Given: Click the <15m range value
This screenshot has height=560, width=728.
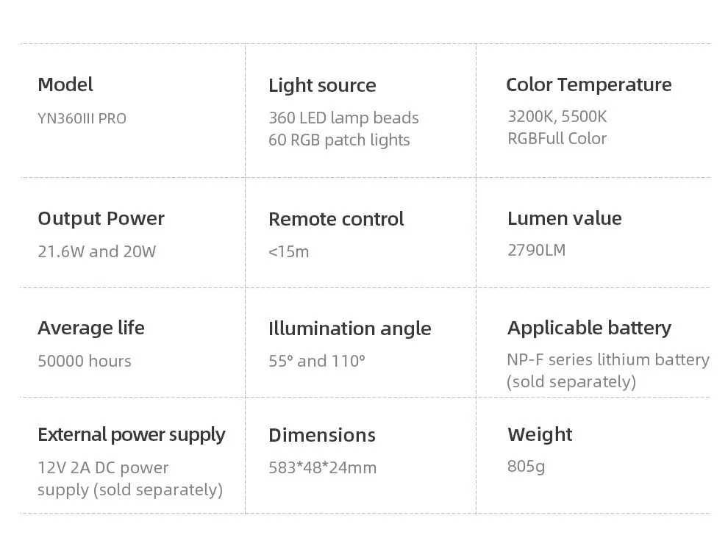Looking at the screenshot, I should pos(288,251).
